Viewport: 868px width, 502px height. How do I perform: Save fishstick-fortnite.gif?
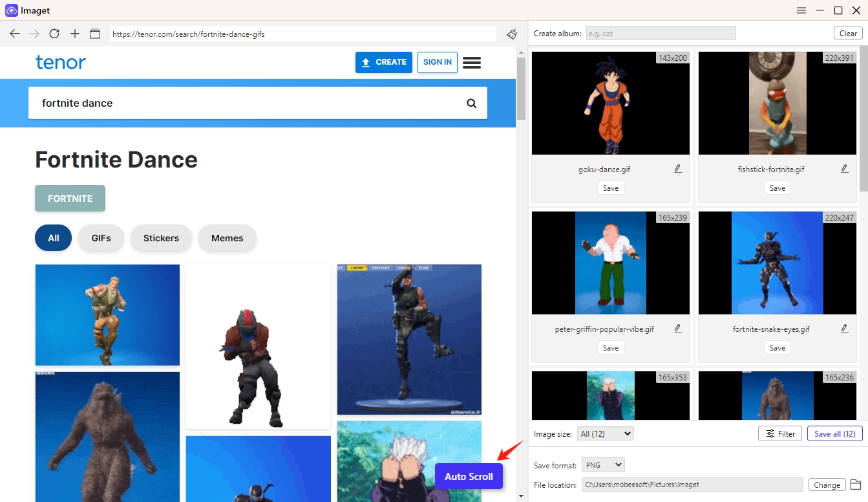coord(778,188)
